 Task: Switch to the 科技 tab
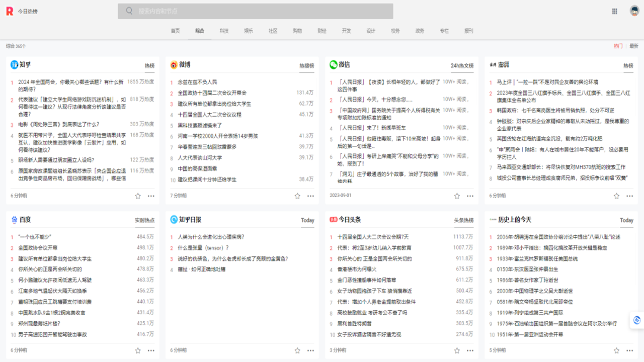coord(224,31)
